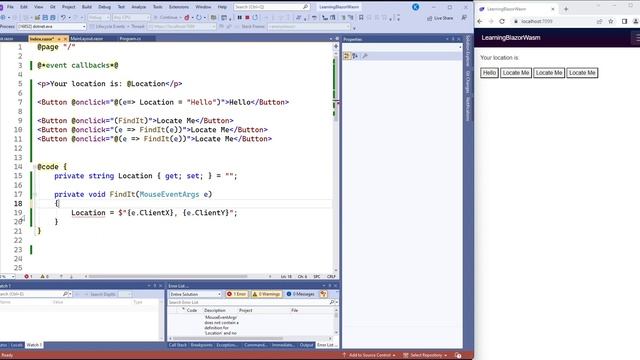Image resolution: width=640 pixels, height=360 pixels.
Task: Click the Hello button in browser page
Action: click(489, 73)
